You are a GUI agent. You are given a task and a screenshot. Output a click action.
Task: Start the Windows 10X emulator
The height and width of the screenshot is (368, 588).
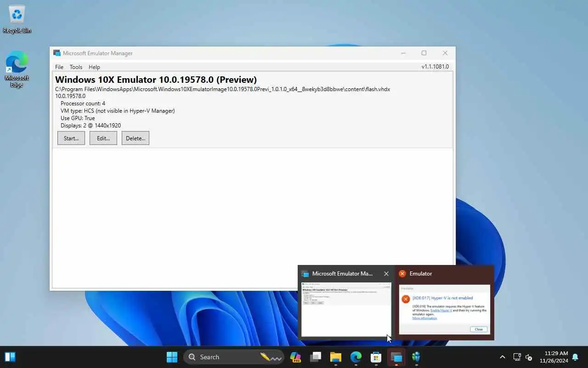pyautogui.click(x=71, y=138)
